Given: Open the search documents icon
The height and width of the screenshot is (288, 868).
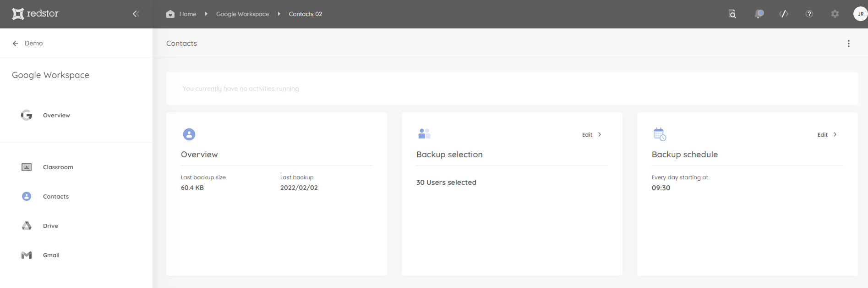Looking at the screenshot, I should 732,14.
